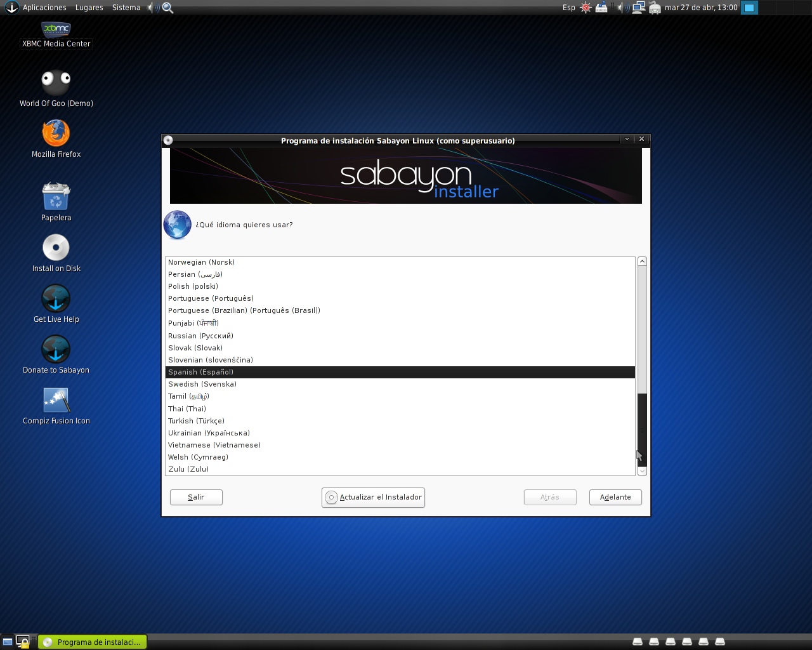Image resolution: width=812 pixels, height=650 pixels.
Task: Click the Atrás button
Action: [550, 497]
